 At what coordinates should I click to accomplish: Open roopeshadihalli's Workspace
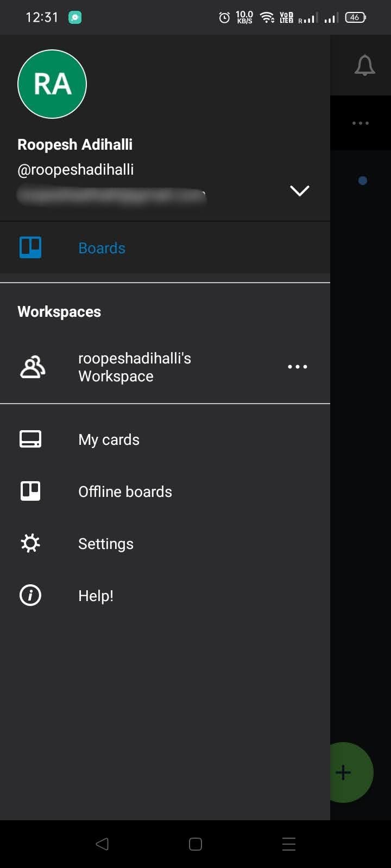tap(165, 367)
